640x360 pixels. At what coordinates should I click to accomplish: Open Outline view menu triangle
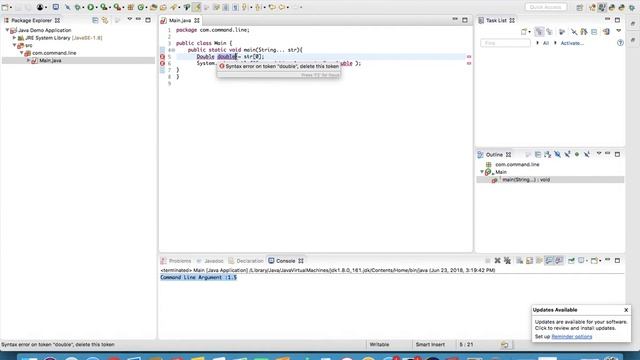[x=599, y=154]
